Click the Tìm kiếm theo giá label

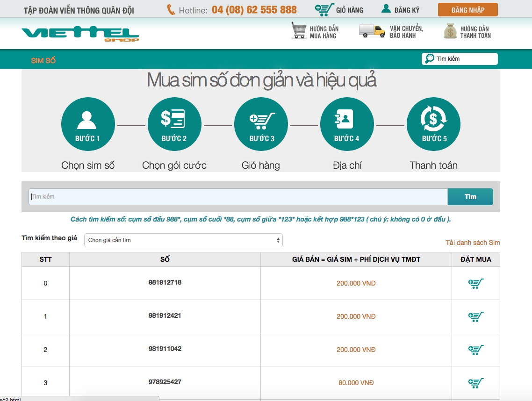click(49, 238)
